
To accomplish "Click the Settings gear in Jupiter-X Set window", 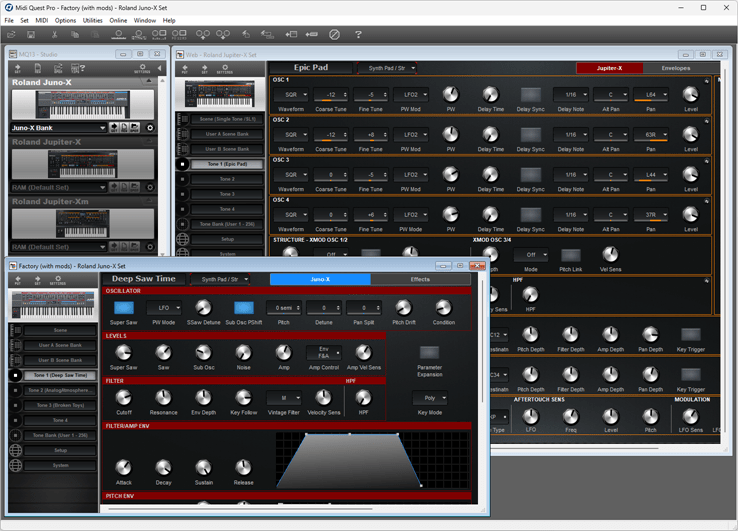I will [x=225, y=69].
